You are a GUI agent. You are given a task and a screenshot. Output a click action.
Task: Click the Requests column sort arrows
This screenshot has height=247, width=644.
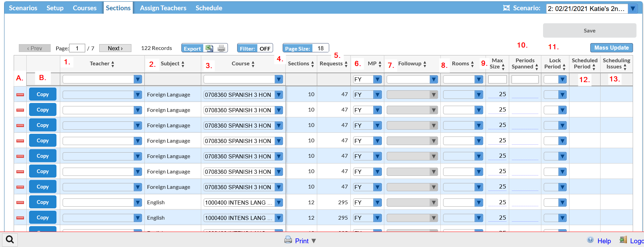pos(346,64)
